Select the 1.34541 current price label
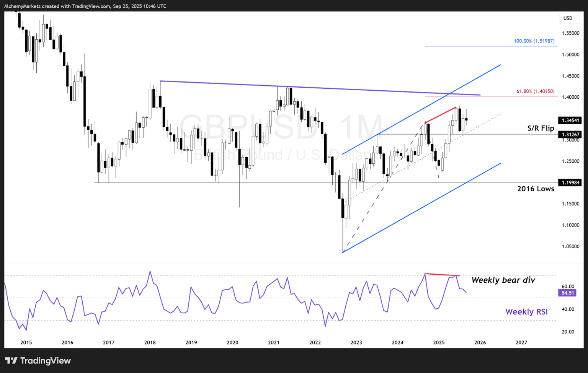588x373 pixels. [570, 121]
